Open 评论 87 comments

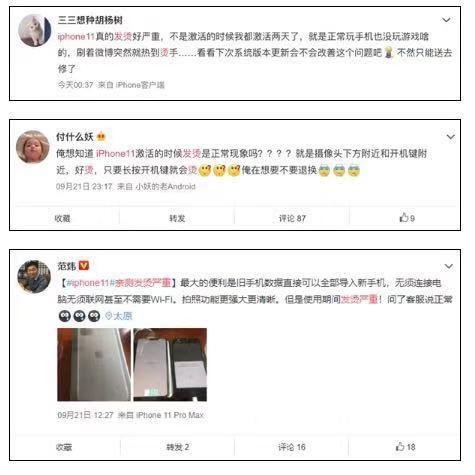[x=292, y=218]
